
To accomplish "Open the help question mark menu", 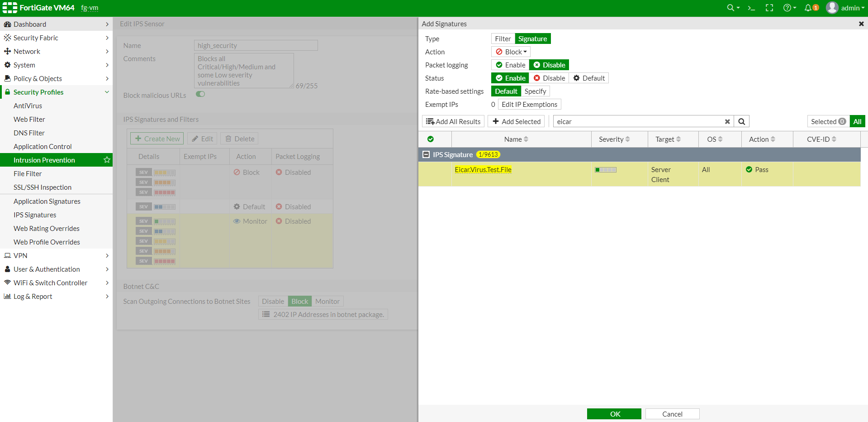I will click(790, 8).
